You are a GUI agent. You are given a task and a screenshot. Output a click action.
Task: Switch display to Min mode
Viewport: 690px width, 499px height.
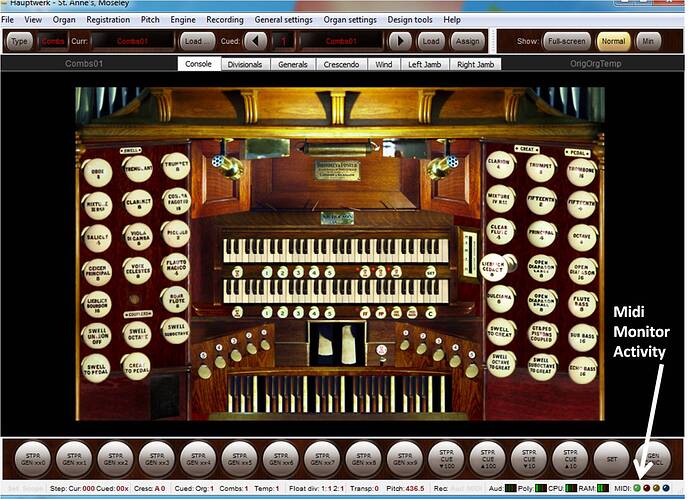point(648,41)
